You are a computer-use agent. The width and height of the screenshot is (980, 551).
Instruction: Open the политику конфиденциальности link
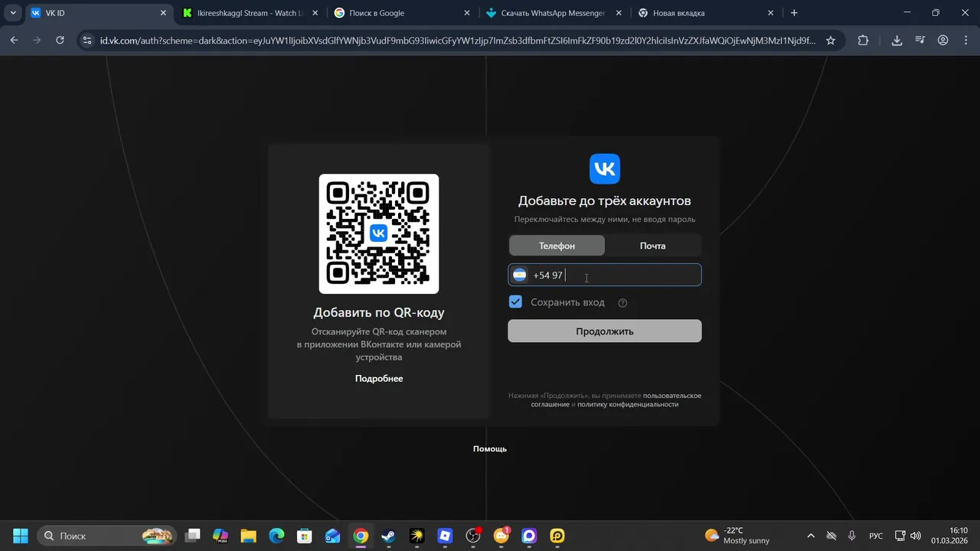628,404
